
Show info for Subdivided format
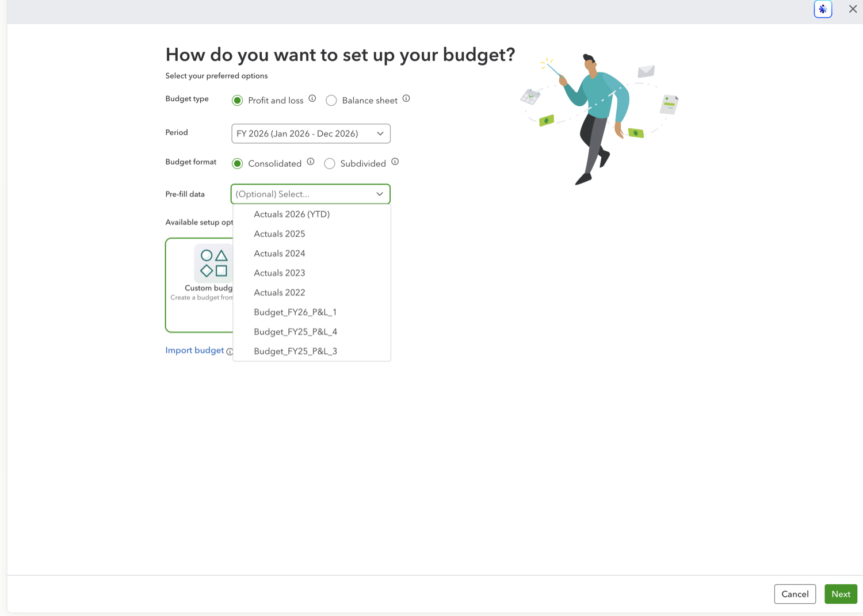click(395, 162)
